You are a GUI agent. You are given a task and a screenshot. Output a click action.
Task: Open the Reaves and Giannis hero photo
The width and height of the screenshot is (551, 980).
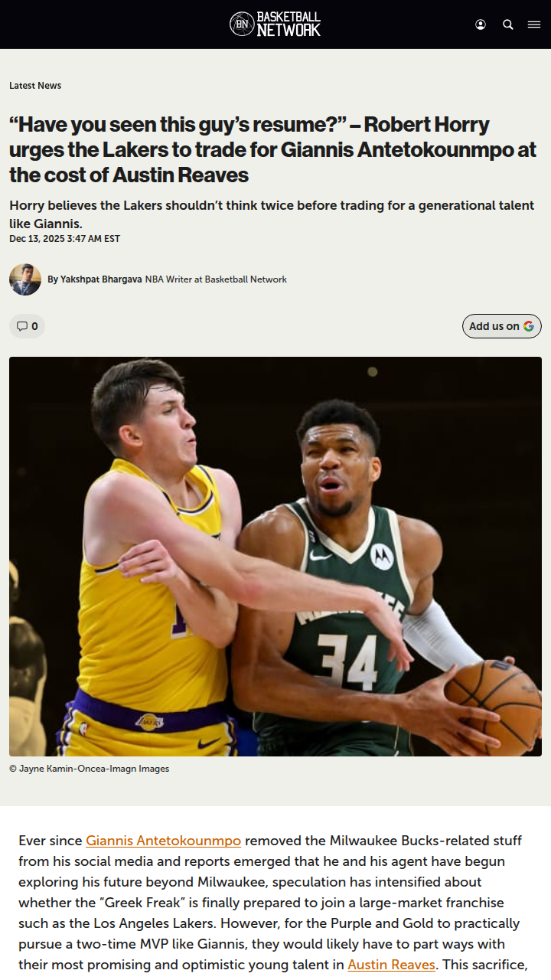275,557
